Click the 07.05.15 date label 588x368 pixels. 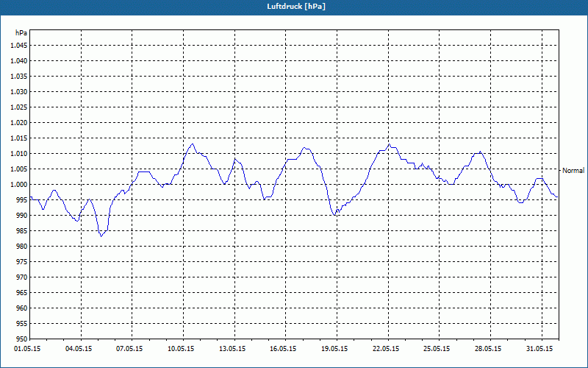tap(130, 349)
